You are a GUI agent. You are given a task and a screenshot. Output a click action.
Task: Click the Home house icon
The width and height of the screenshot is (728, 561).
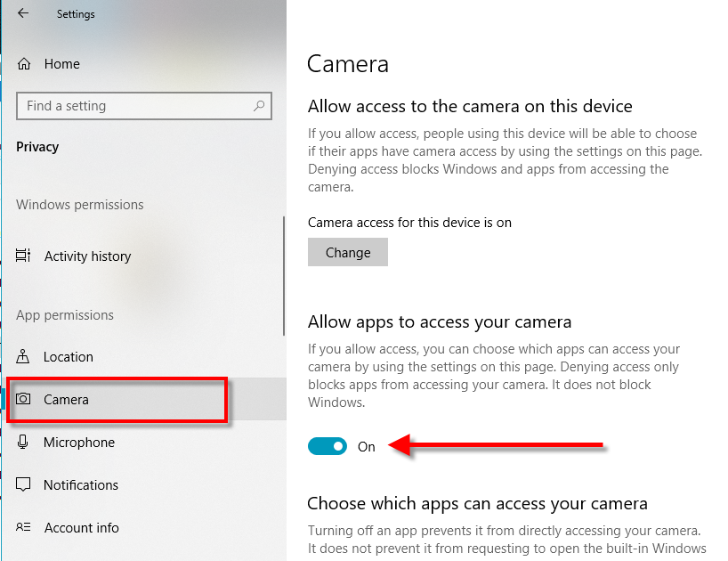[24, 64]
